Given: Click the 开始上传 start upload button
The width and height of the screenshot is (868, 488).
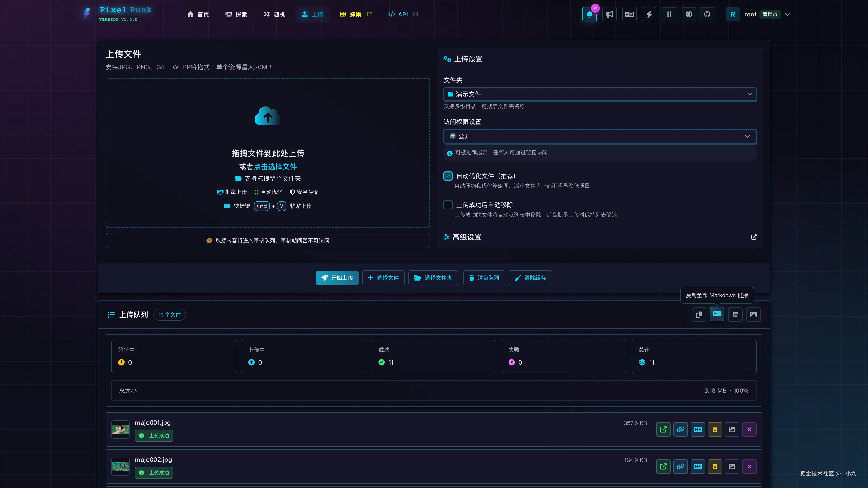Looking at the screenshot, I should click(x=337, y=278).
